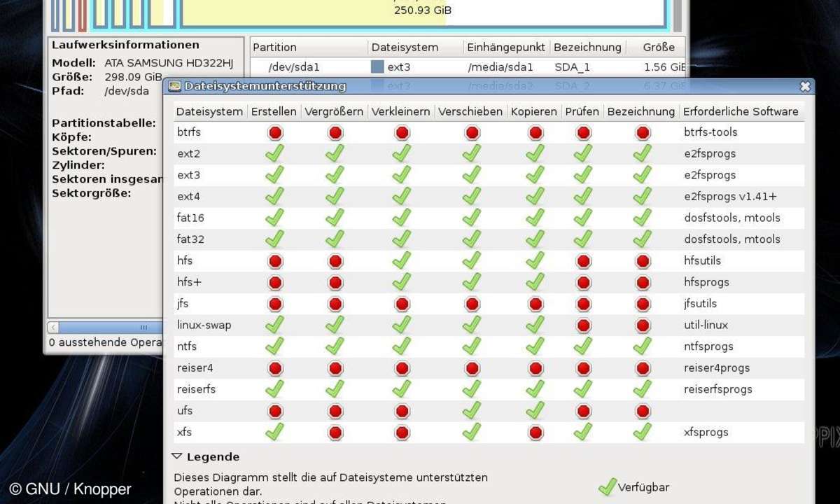Image resolution: width=840 pixels, height=504 pixels.
Task: Click the checkmark for ext2 Prüfen
Action: [583, 153]
